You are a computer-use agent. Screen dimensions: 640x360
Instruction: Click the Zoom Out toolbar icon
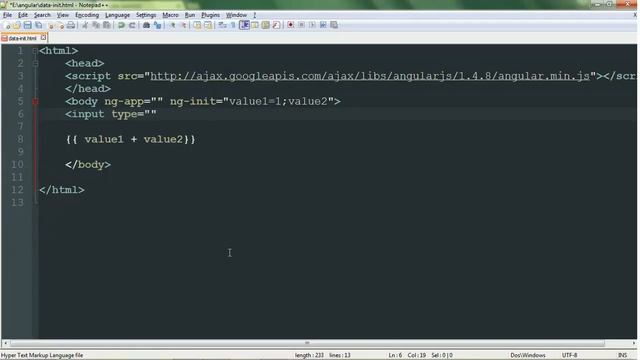pyautogui.click(x=183, y=25)
